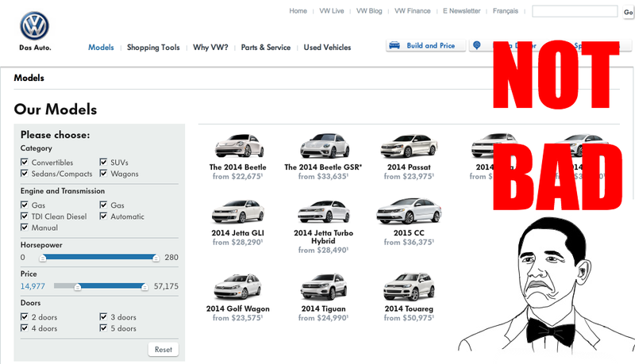This screenshot has height=364, width=635.
Task: Click the 'from $36,375' price text
Action: click(x=409, y=242)
